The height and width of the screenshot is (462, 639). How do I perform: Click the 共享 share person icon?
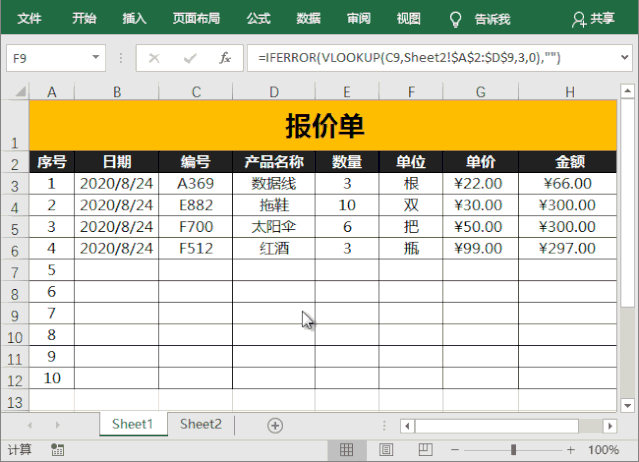click(x=579, y=19)
